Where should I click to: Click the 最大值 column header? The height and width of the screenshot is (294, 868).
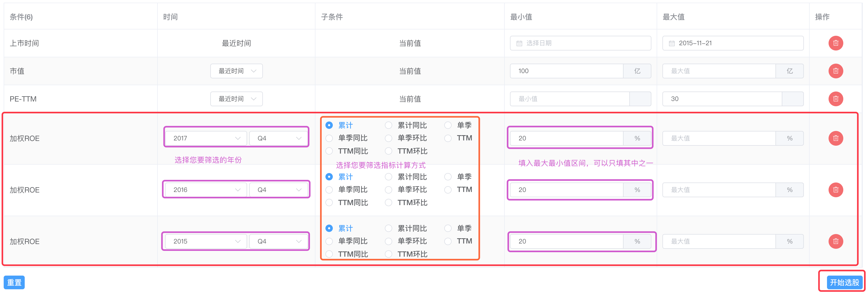673,17
